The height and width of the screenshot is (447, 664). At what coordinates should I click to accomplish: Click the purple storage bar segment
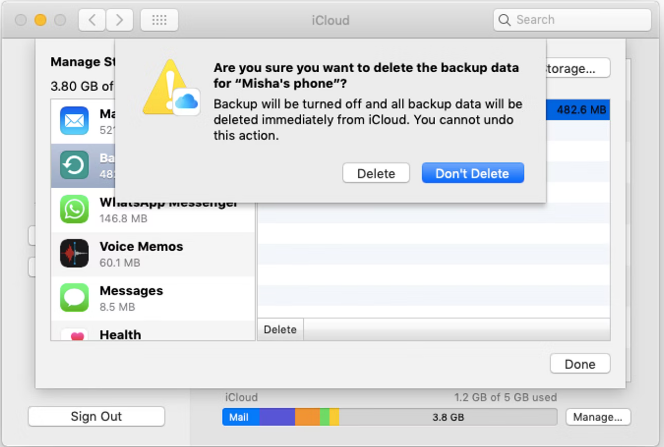(277, 417)
